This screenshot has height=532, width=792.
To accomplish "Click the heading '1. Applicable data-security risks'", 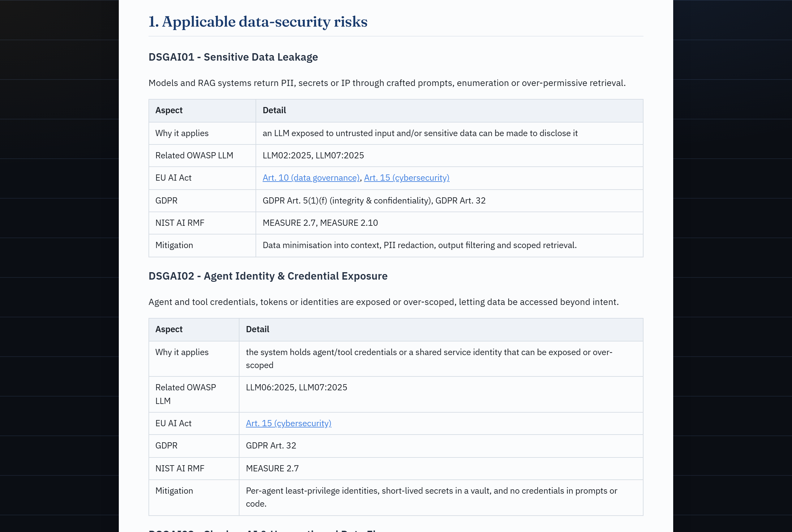I will 258,22.
